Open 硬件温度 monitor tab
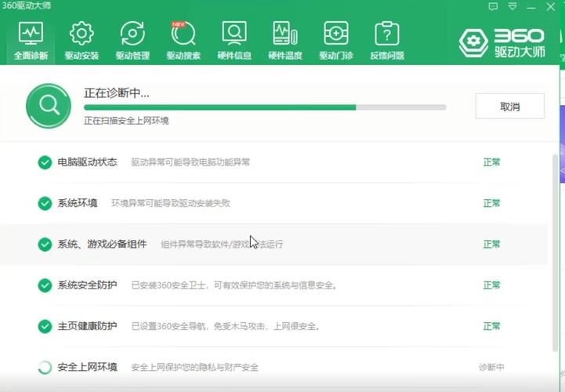The image size is (565, 392). coord(285,41)
